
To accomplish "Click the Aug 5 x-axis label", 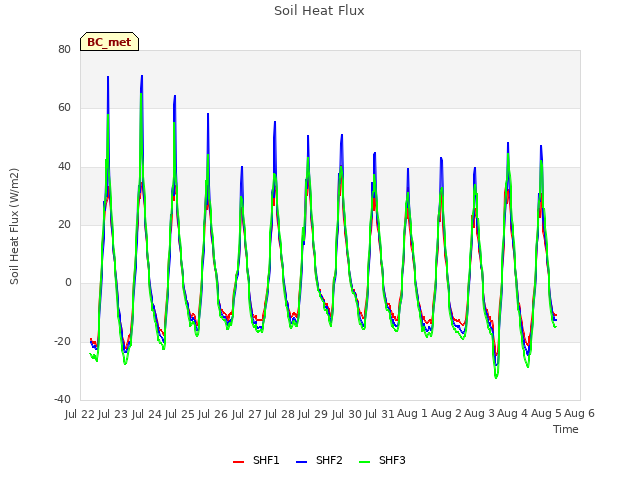I will (x=546, y=414).
